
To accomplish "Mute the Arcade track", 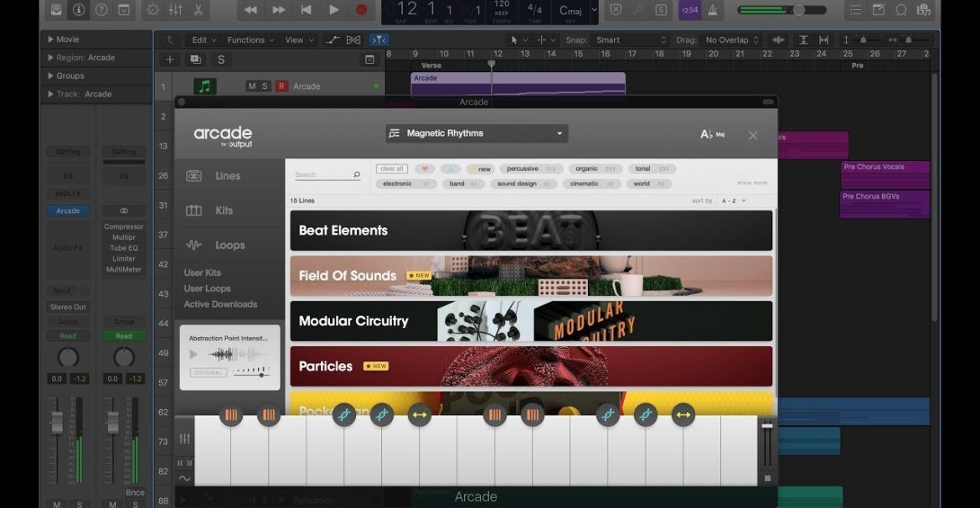I will coord(252,86).
